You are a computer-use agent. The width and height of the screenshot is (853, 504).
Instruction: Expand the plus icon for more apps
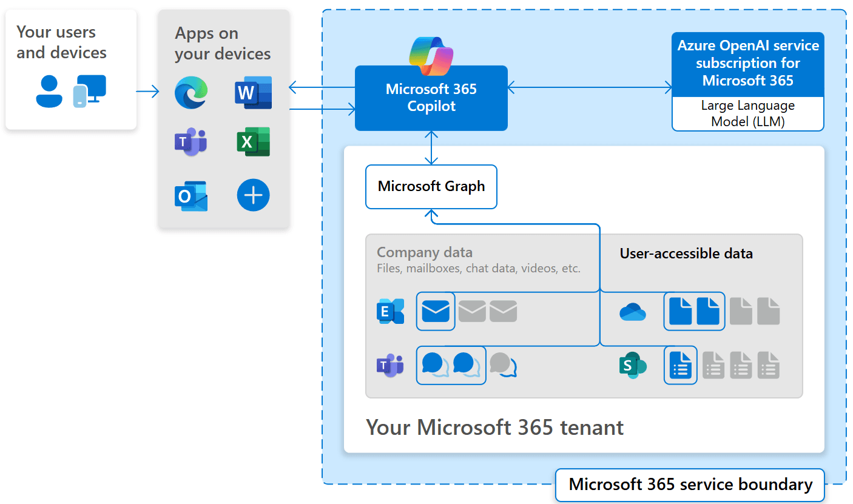click(253, 195)
